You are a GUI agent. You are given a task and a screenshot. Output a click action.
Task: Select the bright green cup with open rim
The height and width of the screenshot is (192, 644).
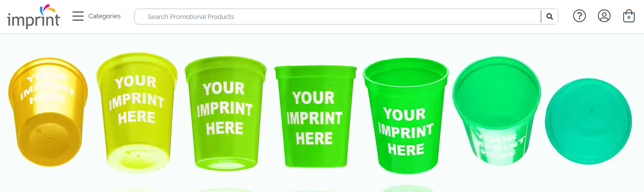click(x=406, y=115)
